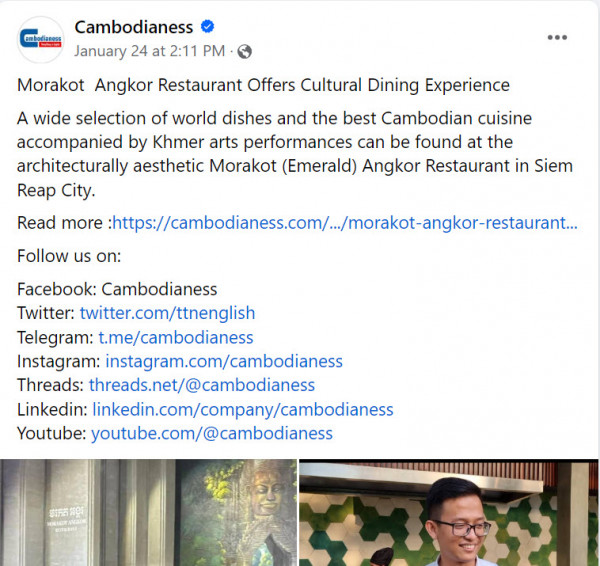Click the blue verified badge icon
Viewport: 600px width, 566px height.
click(207, 27)
